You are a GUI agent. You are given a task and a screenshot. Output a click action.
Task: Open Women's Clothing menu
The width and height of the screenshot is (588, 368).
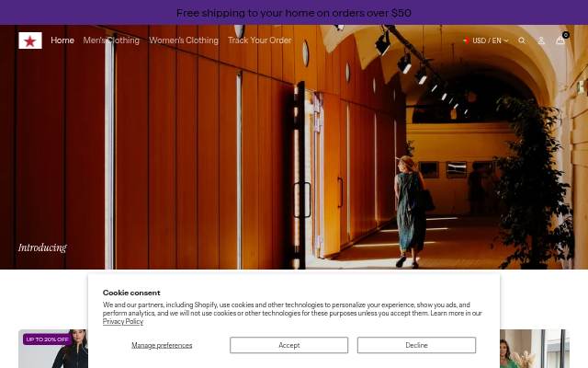pyautogui.click(x=184, y=40)
